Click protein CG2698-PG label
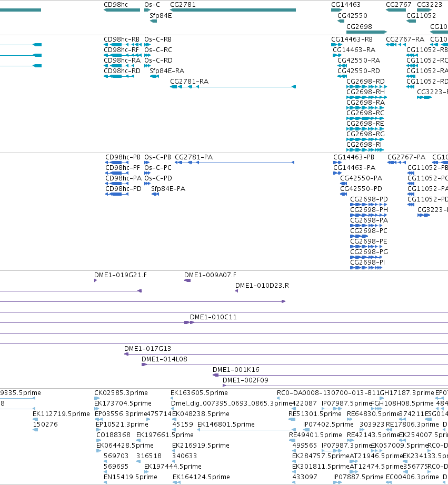Screen dimensions: 448x485 pyautogui.click(x=369, y=252)
